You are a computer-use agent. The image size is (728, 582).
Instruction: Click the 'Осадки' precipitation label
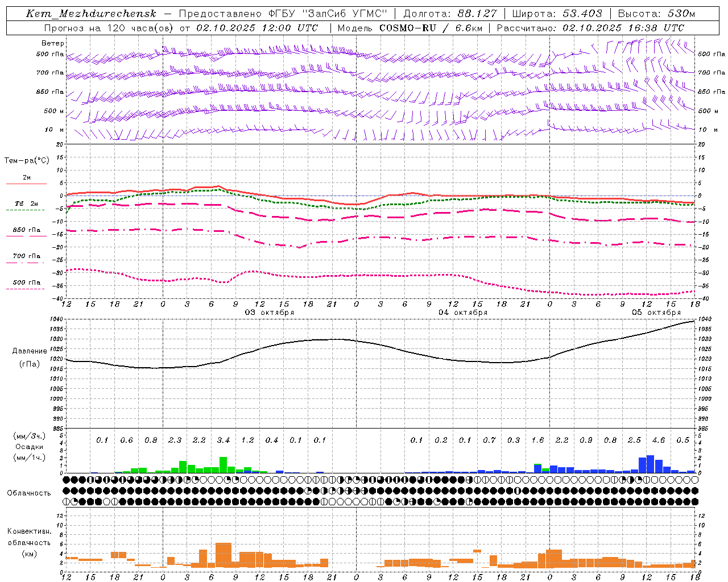coord(30,447)
